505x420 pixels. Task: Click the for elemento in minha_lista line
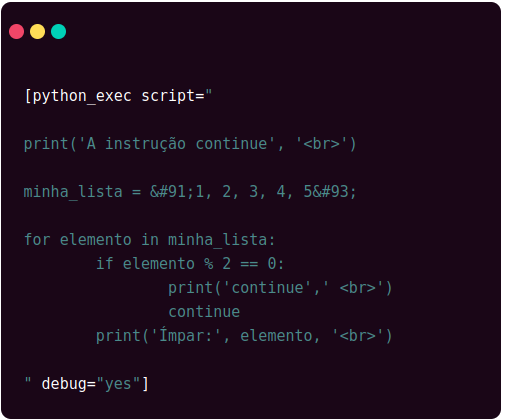(x=150, y=240)
